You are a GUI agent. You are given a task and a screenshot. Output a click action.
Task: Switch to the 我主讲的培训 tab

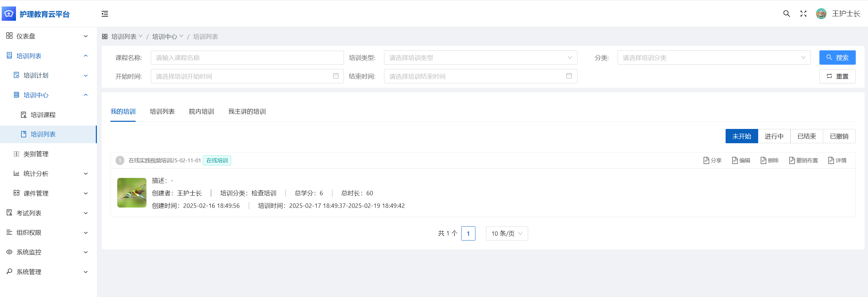pos(247,112)
